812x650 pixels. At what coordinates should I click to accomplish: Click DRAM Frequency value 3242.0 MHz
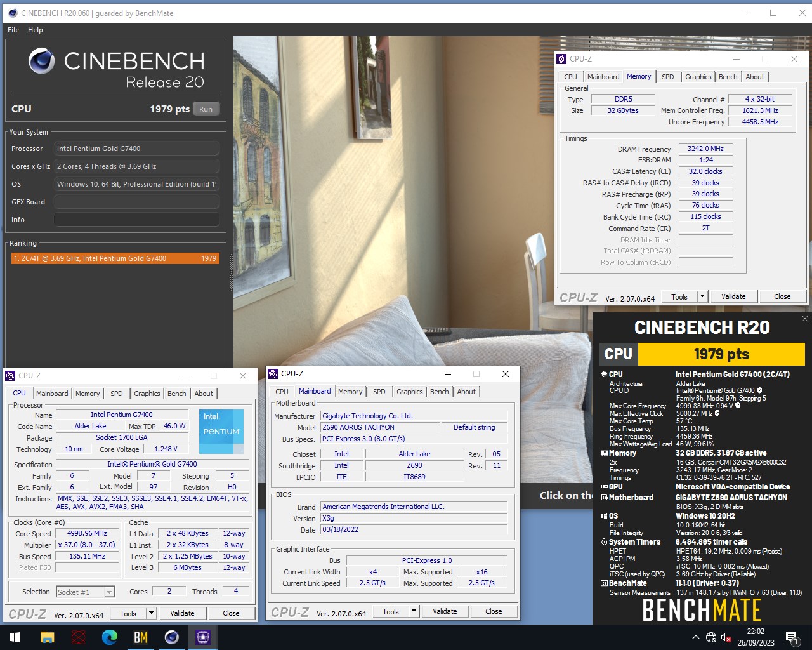click(x=705, y=149)
